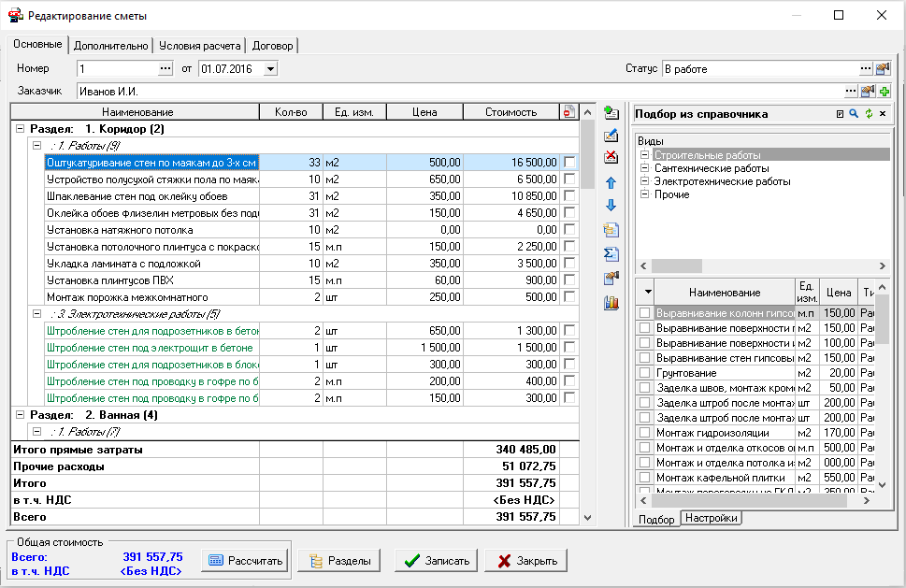
Task: Check the Грунтование item checkbox
Action: click(644, 373)
